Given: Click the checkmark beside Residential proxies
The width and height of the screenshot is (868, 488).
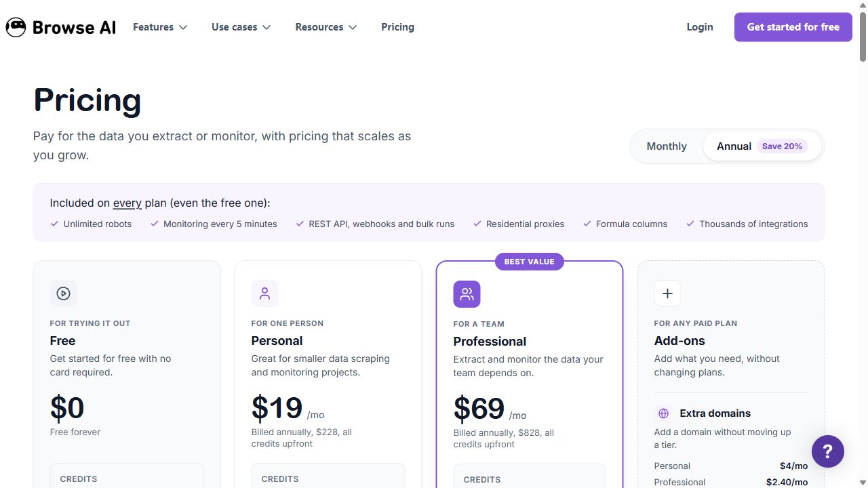Looking at the screenshot, I should click(477, 224).
